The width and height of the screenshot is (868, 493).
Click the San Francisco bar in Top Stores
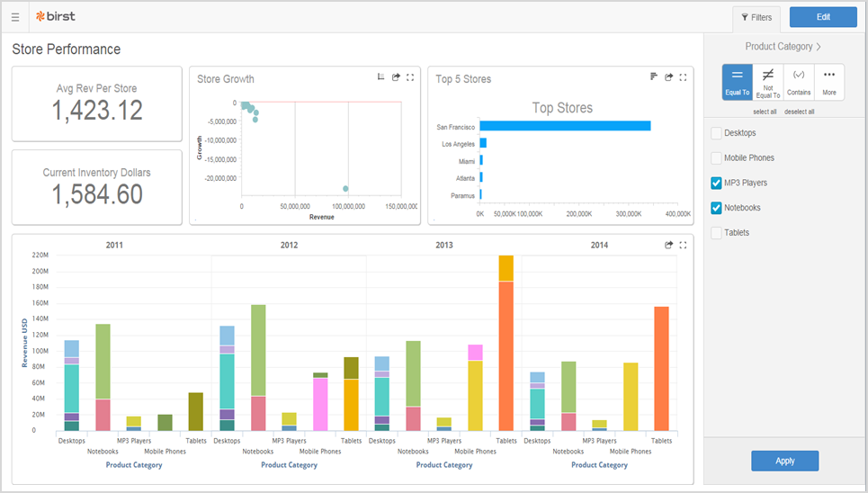(565, 126)
